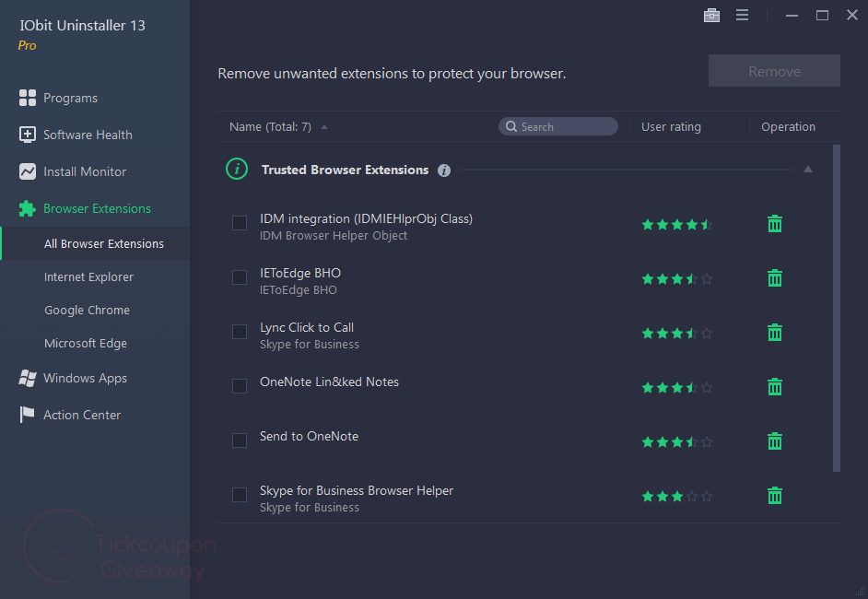Toggle sort arrow next to Name (Total: 7)
868x599 pixels.
pos(324,127)
